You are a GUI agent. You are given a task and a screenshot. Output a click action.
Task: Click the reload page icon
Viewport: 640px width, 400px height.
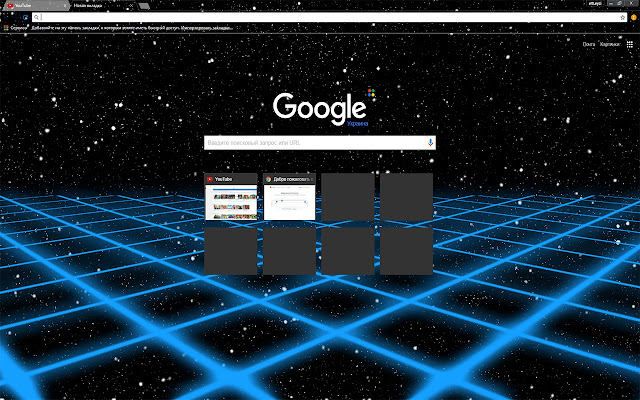click(x=25, y=18)
